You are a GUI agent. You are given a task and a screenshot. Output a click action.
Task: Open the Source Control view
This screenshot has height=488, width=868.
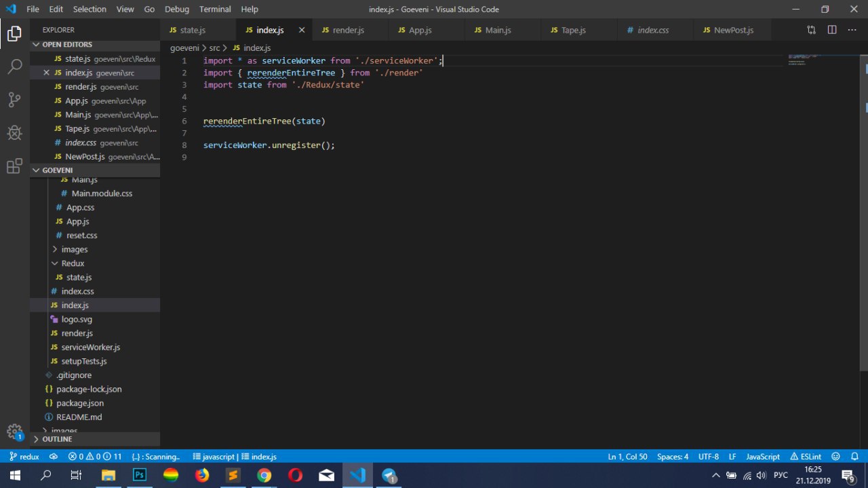coord(14,100)
